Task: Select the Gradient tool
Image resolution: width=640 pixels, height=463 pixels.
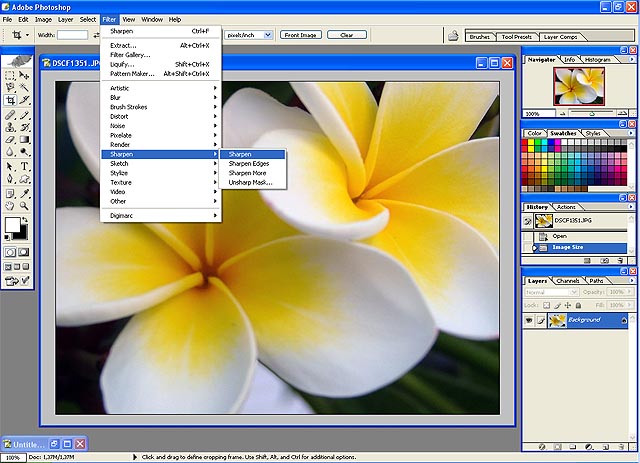Action: pos(24,140)
